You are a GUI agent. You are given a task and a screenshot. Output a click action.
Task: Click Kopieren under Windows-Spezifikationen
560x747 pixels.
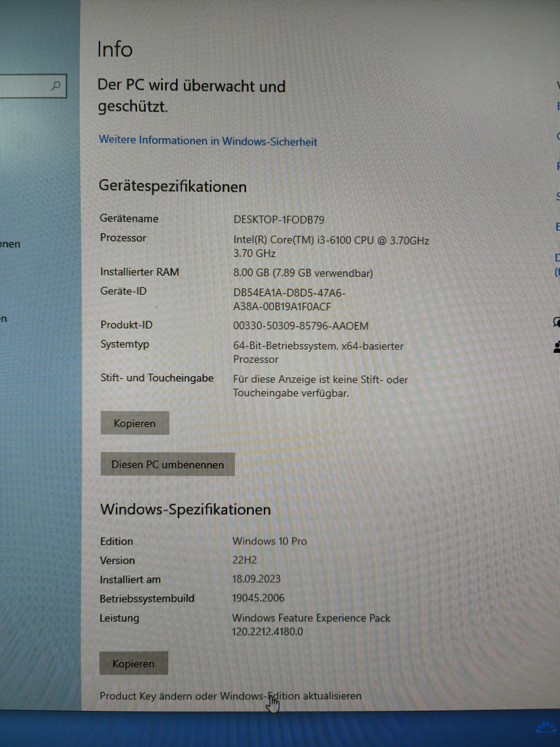coord(134,663)
